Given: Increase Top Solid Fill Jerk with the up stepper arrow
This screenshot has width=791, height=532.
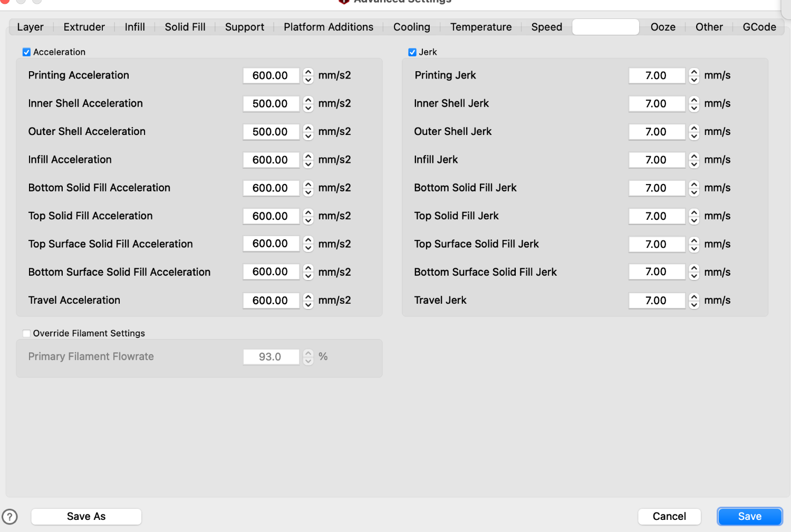Looking at the screenshot, I should click(x=694, y=212).
